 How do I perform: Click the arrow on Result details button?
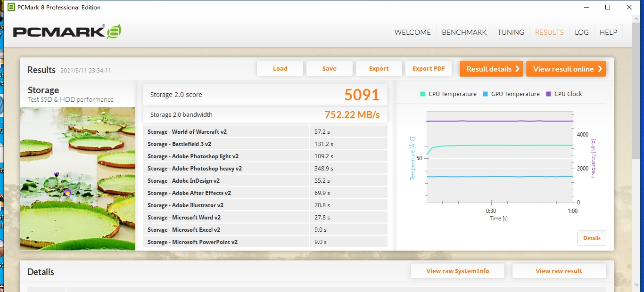point(517,69)
